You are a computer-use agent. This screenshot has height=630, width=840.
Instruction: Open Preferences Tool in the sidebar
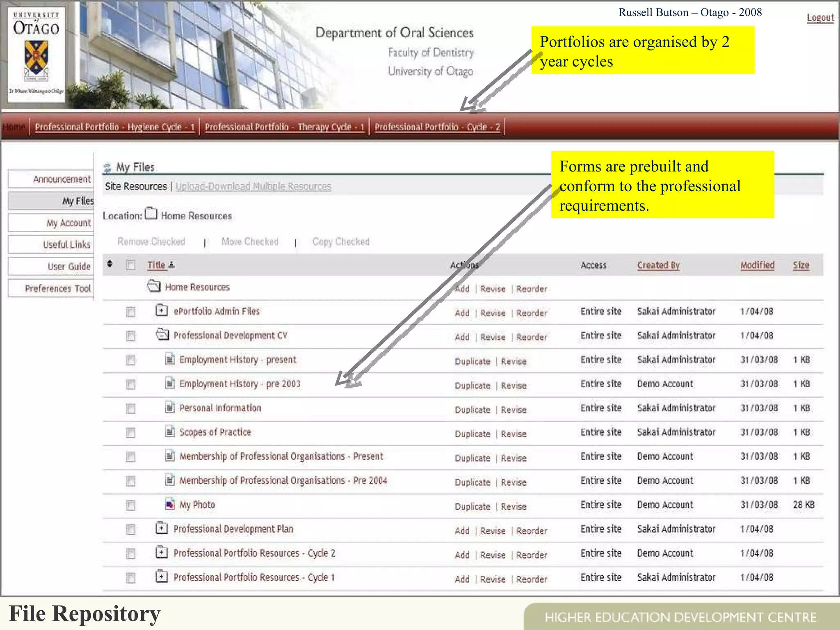pos(51,288)
